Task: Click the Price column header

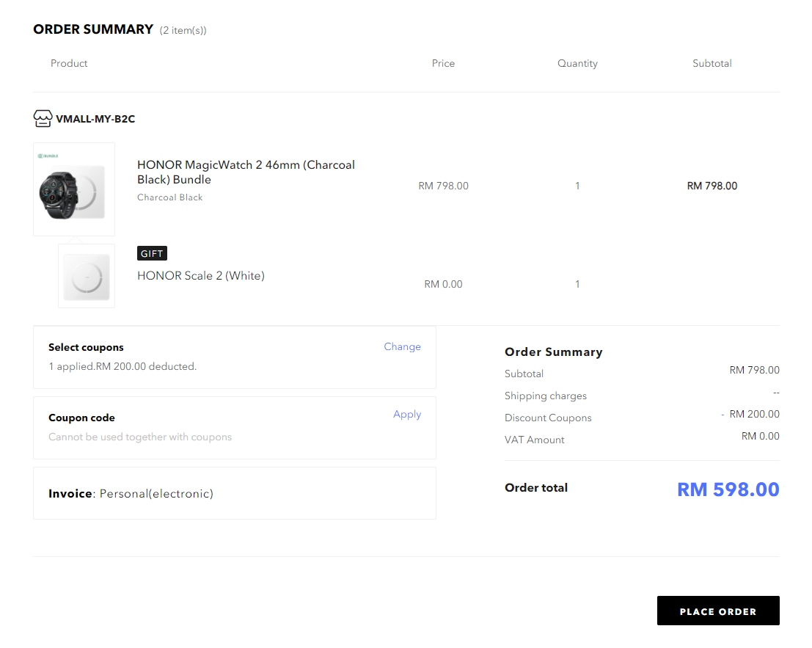Action: (x=443, y=63)
